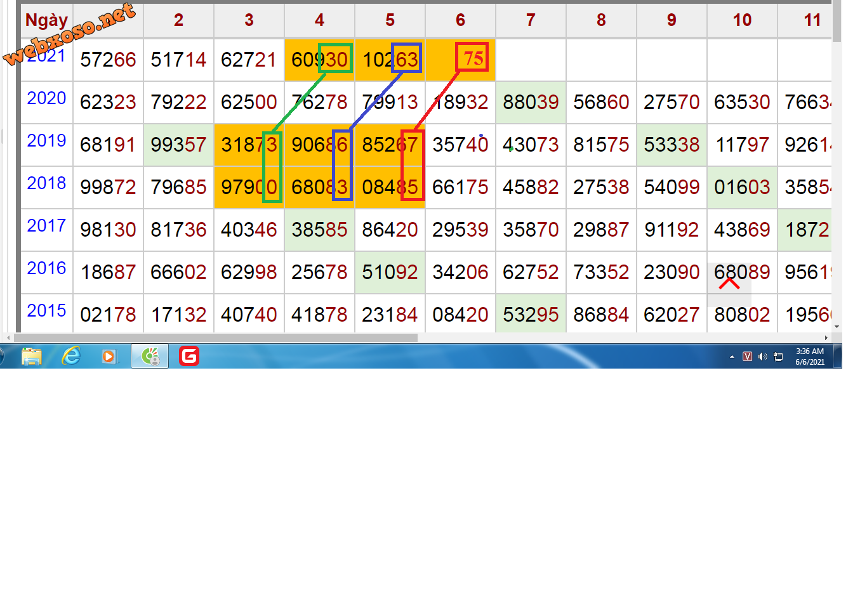Open Windows Media Player taskbar icon
The width and height of the screenshot is (867, 616).
110,357
